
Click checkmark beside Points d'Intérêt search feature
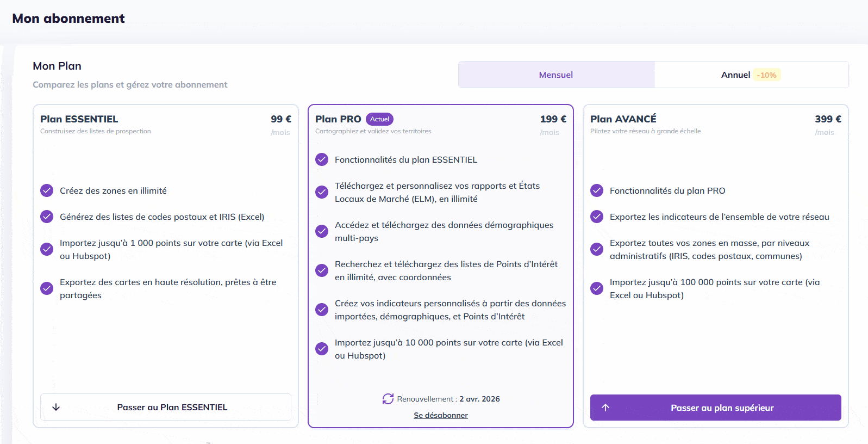coord(322,270)
